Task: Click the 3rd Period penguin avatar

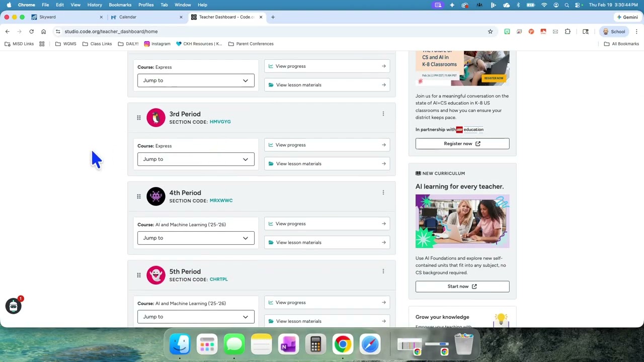Action: [156, 118]
